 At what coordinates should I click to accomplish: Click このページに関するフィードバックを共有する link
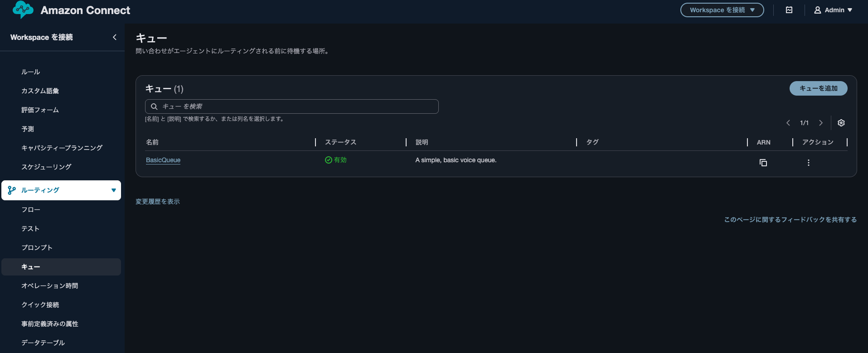790,220
